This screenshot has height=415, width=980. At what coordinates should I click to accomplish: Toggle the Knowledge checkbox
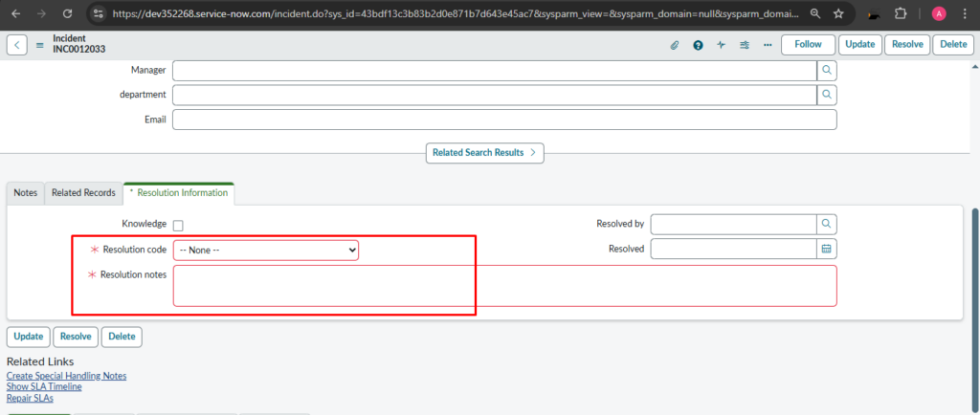coord(178,226)
